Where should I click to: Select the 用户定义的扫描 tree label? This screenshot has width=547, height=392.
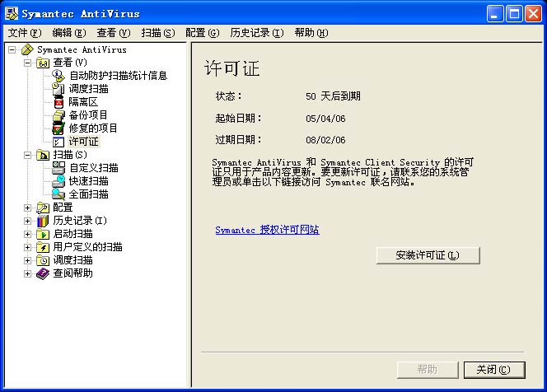(x=87, y=247)
